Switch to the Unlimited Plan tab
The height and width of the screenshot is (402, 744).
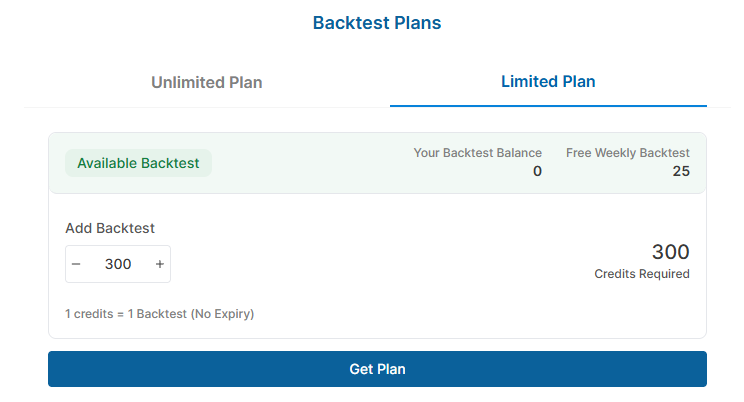point(207,82)
